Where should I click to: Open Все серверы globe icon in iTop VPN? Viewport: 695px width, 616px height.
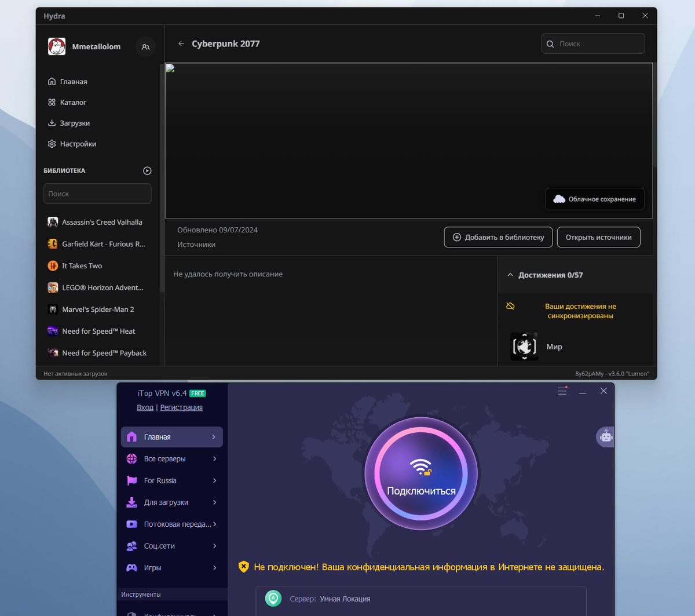point(132,458)
